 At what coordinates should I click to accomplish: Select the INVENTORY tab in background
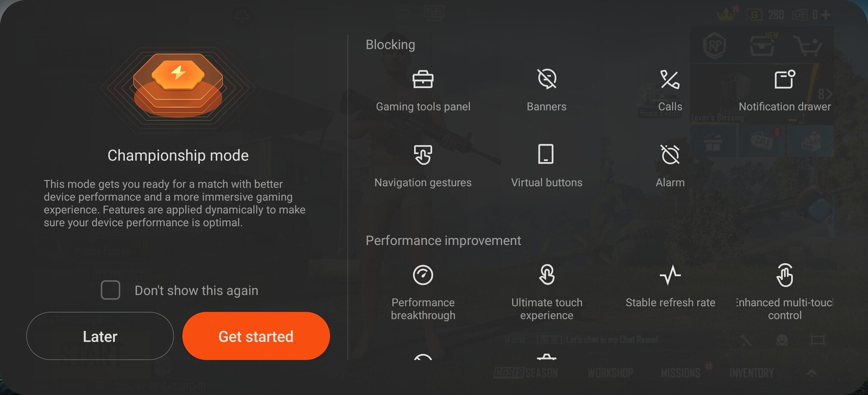tap(751, 373)
